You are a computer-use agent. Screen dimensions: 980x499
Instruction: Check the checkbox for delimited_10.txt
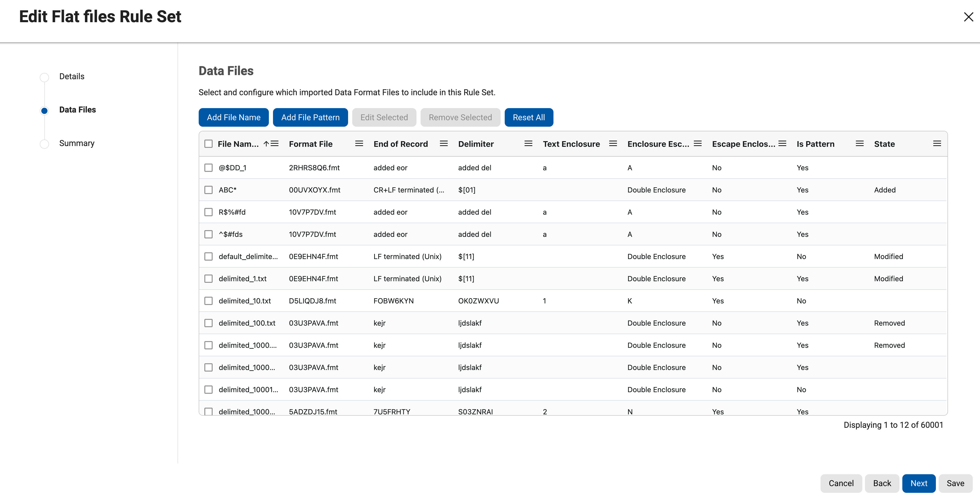pos(208,301)
